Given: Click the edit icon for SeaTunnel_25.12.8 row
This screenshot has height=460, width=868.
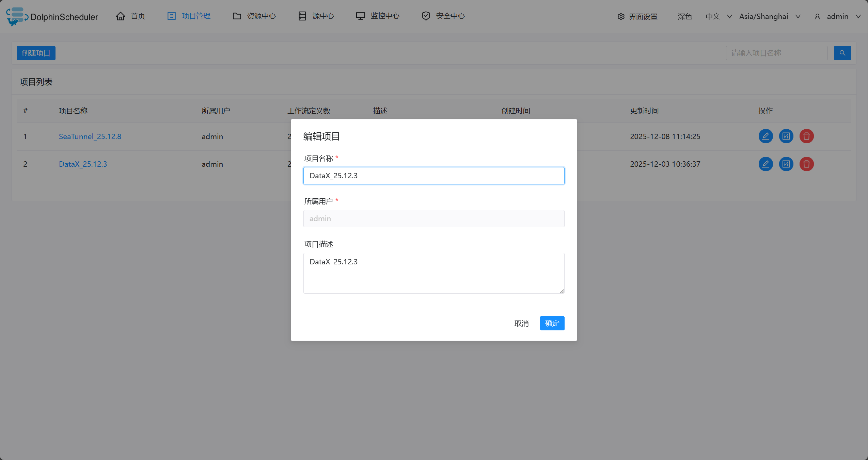Looking at the screenshot, I should tap(766, 136).
